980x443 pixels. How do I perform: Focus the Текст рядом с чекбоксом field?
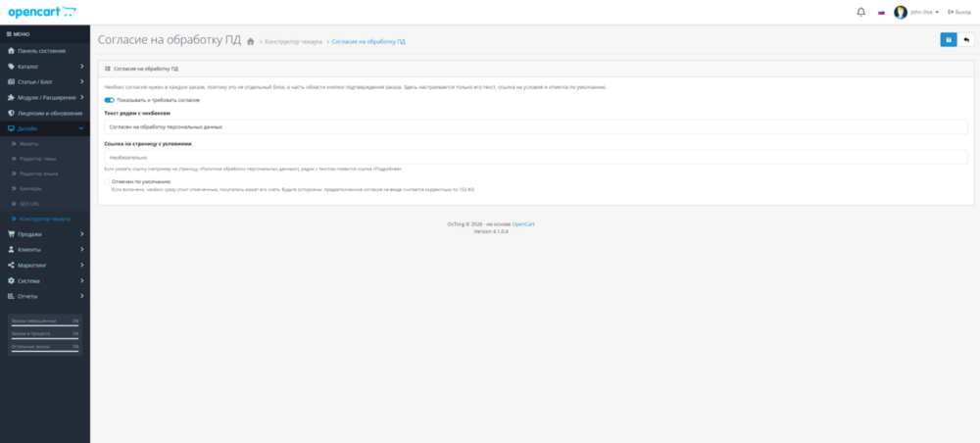pyautogui.click(x=536, y=126)
